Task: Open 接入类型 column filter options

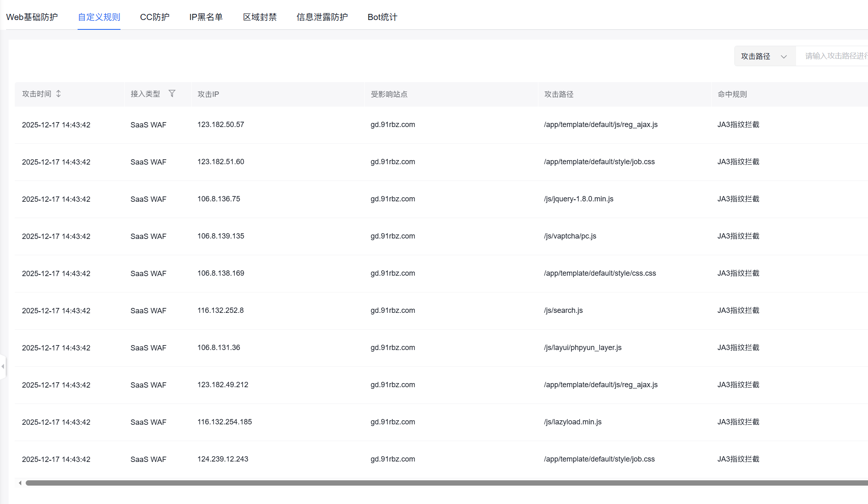Action: (x=172, y=94)
